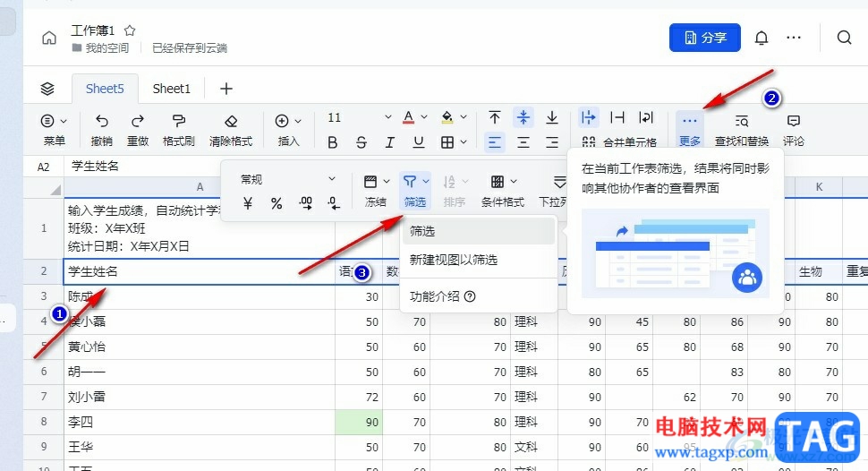Open 功能介绍 feature introduction

(x=480, y=296)
